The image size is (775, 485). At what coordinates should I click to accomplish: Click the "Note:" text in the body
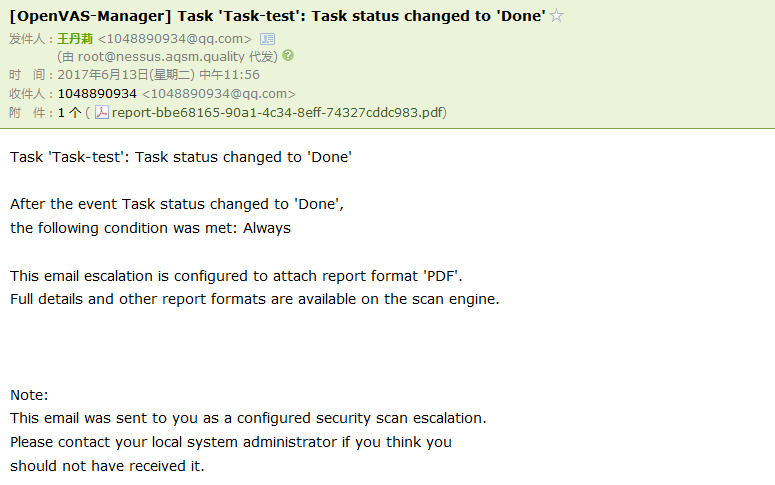pos(29,395)
